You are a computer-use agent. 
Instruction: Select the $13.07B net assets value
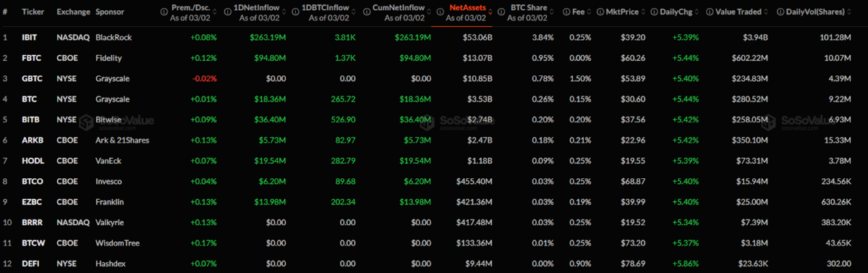(477, 57)
